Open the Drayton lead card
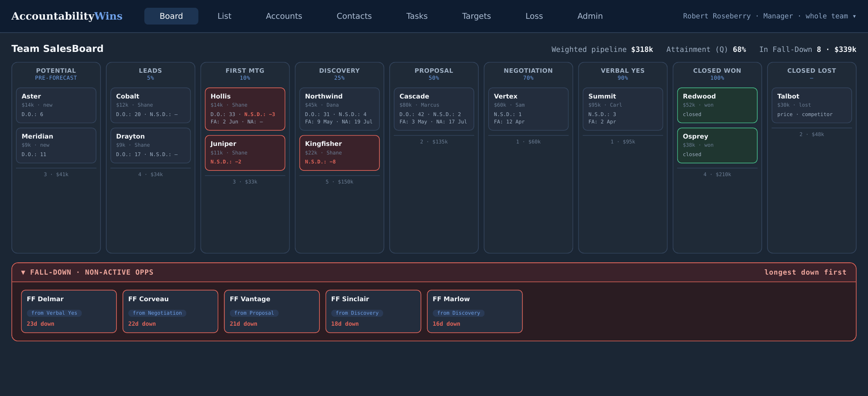 pos(150,145)
